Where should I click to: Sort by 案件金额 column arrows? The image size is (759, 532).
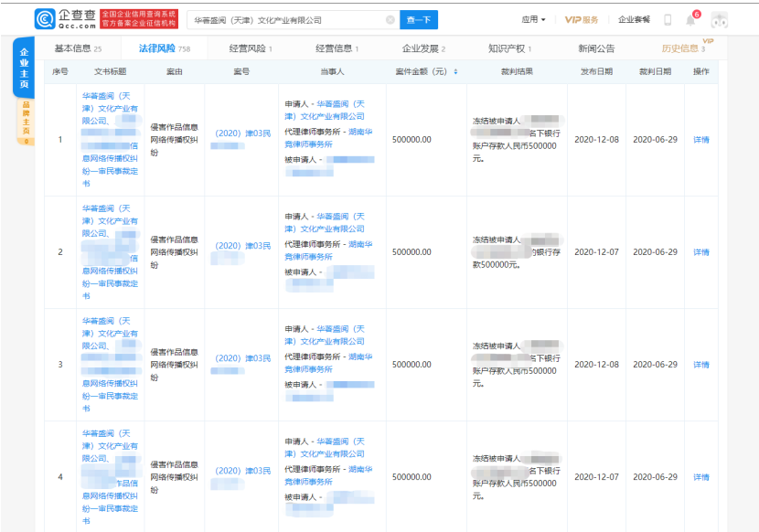(x=455, y=71)
